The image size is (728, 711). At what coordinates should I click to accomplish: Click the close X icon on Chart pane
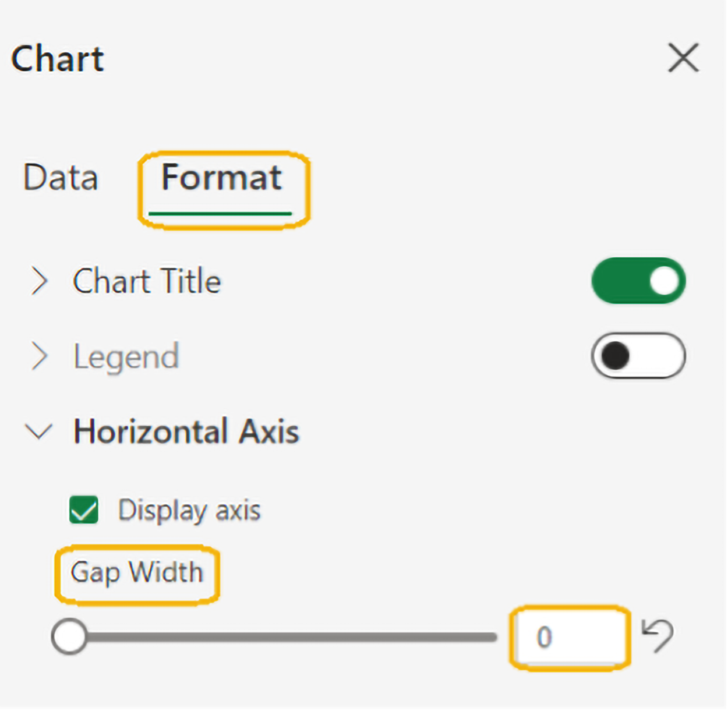click(x=683, y=58)
